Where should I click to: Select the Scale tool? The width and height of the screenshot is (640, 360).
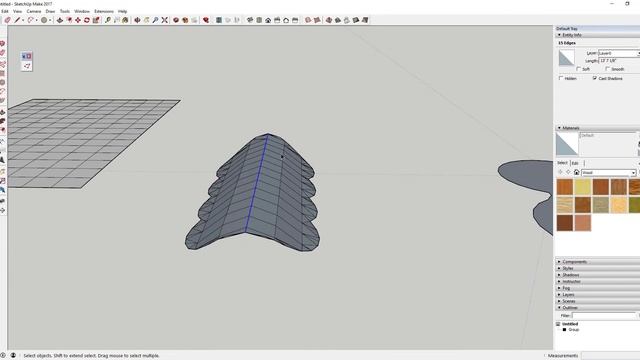(x=96, y=20)
